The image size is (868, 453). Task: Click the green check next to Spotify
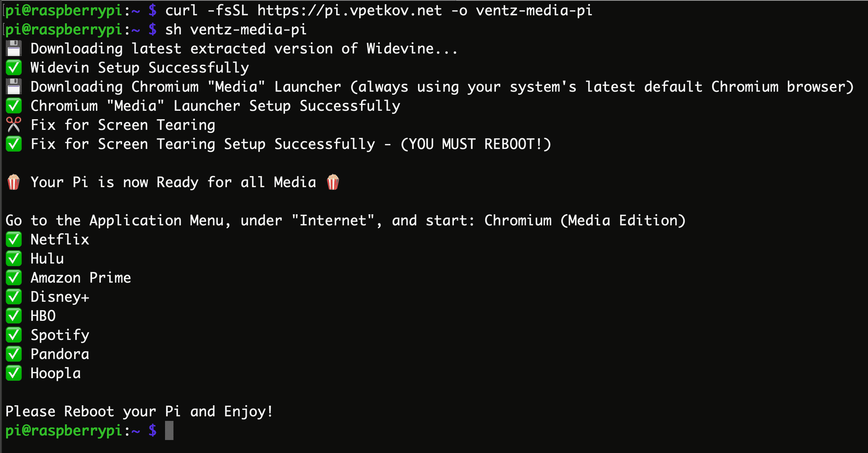tap(14, 335)
